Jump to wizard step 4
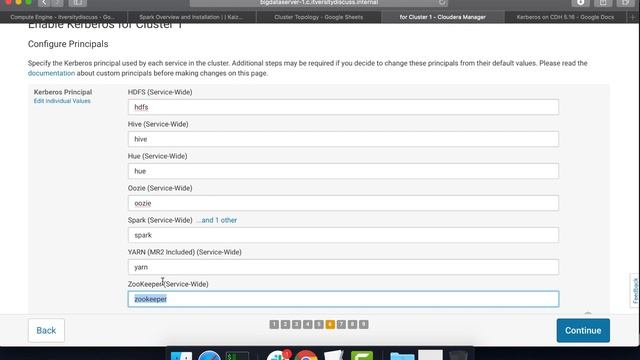 308,324
